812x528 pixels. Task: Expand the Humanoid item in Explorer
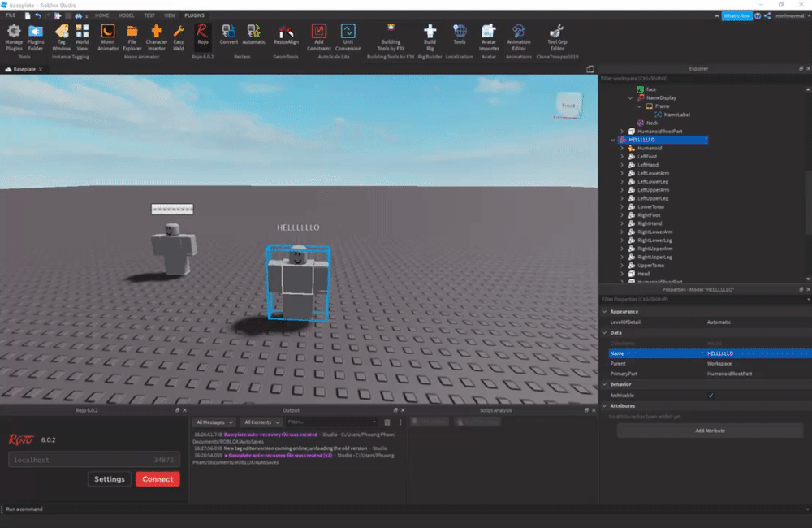coord(622,148)
